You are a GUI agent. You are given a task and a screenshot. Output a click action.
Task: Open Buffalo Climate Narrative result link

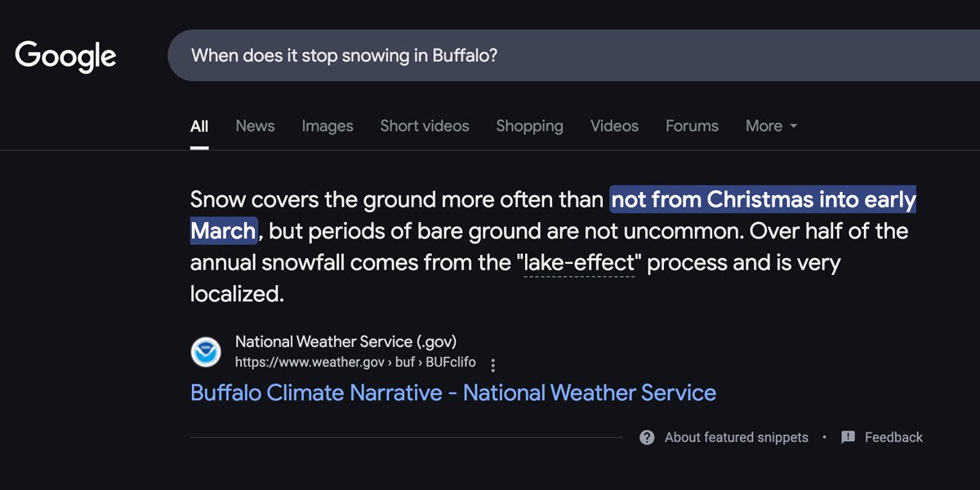pyautogui.click(x=453, y=393)
